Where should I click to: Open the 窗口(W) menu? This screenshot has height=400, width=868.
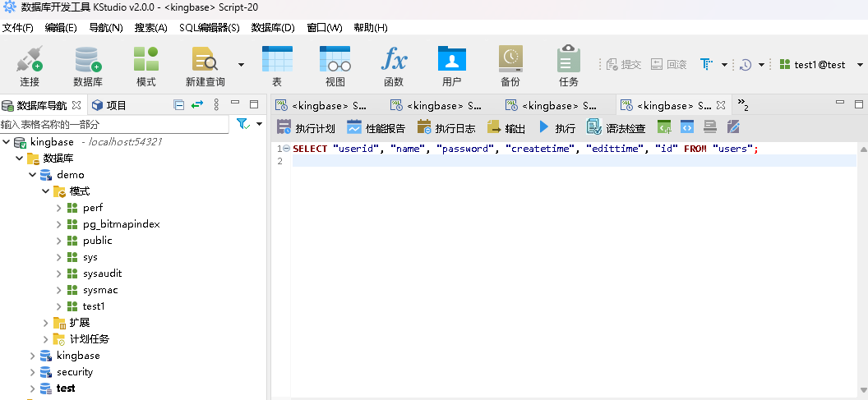[x=325, y=28]
